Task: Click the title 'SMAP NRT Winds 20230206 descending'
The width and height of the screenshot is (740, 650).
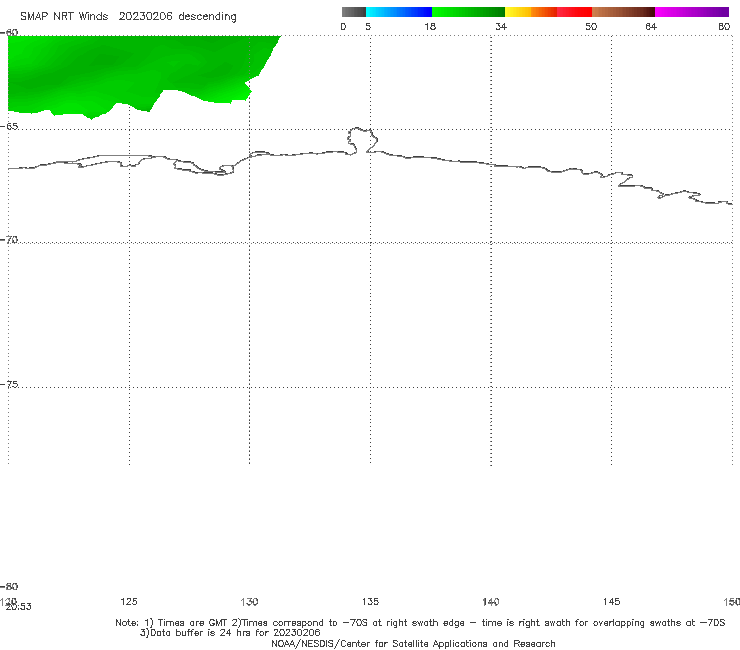Action: pyautogui.click(x=128, y=17)
